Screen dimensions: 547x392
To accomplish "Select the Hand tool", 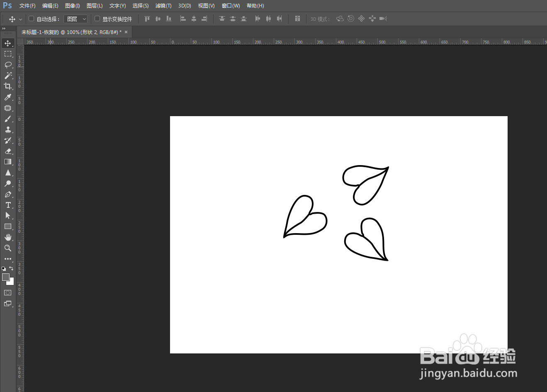I will pos(8,237).
